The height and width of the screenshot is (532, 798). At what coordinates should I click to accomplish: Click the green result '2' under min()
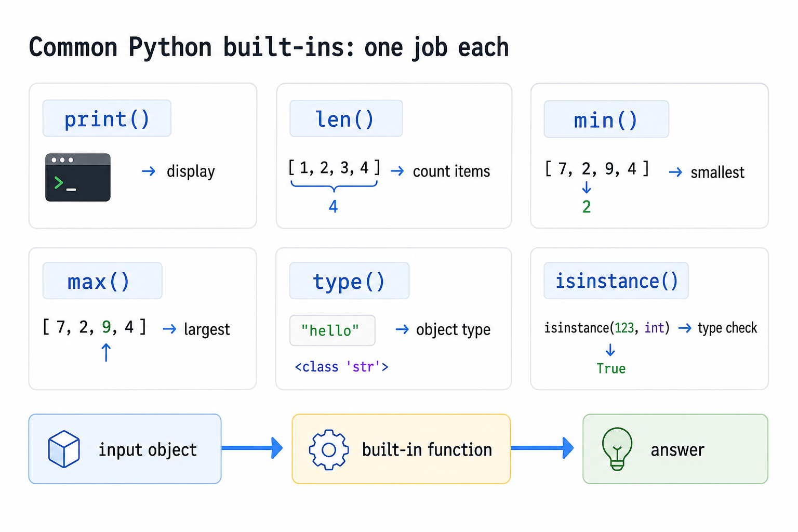(x=587, y=207)
